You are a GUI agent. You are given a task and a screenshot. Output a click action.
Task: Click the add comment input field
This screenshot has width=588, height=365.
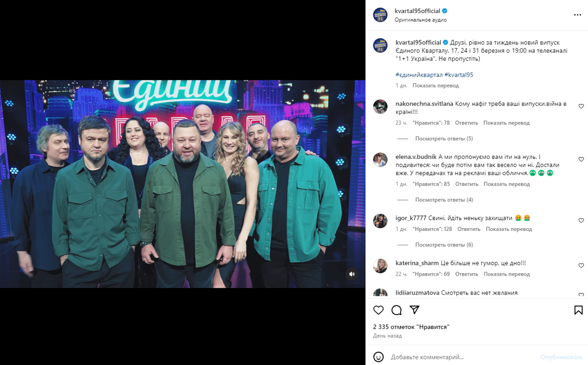coord(461,357)
